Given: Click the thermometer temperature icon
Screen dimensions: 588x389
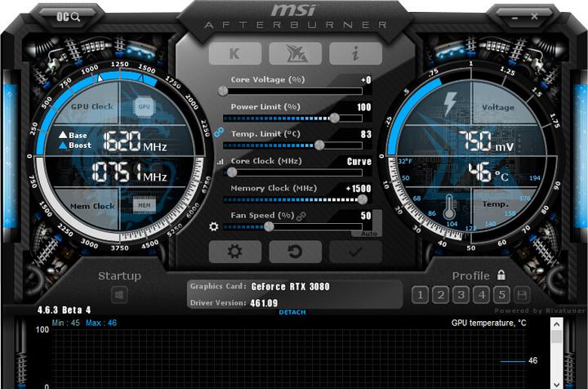Looking at the screenshot, I should click(449, 207).
